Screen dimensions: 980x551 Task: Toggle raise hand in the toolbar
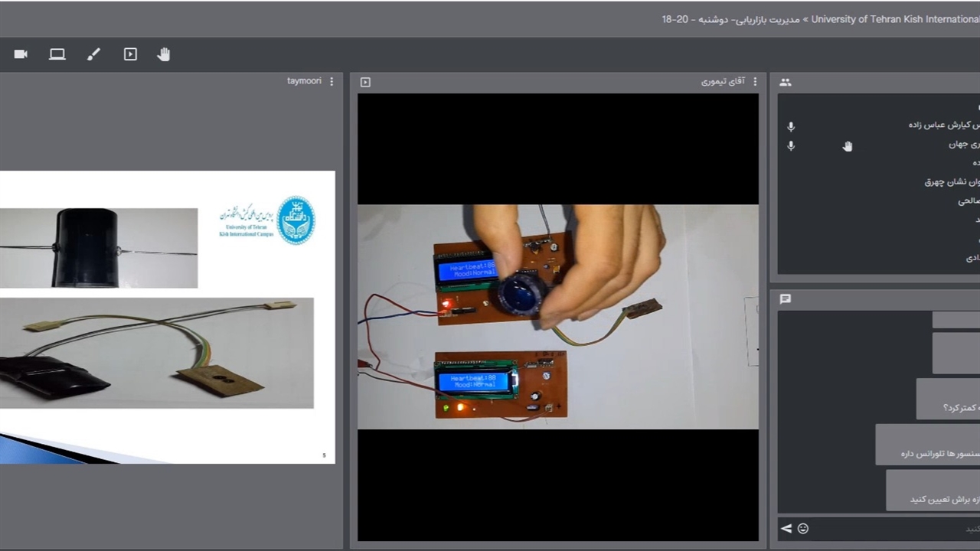164,54
